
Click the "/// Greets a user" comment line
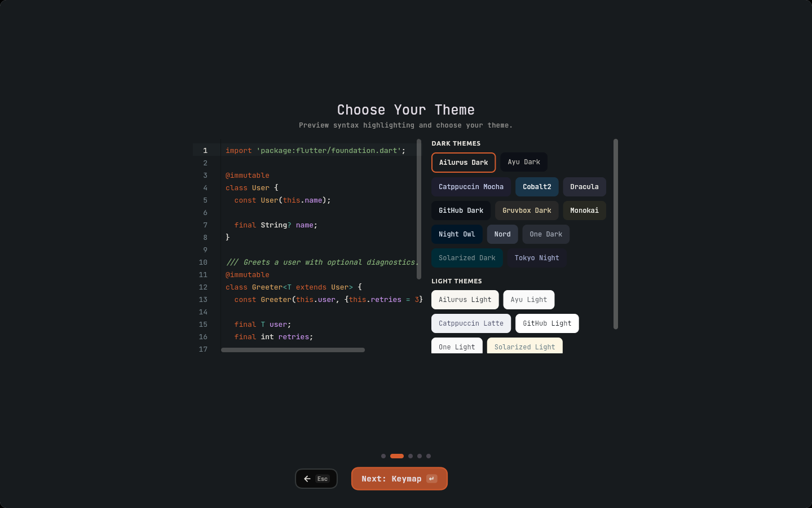[323, 262]
